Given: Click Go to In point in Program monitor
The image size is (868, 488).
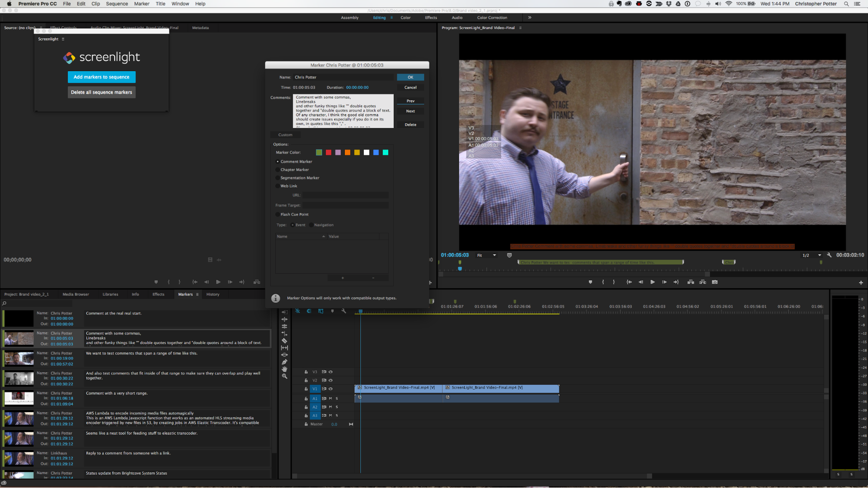Looking at the screenshot, I should [629, 282].
